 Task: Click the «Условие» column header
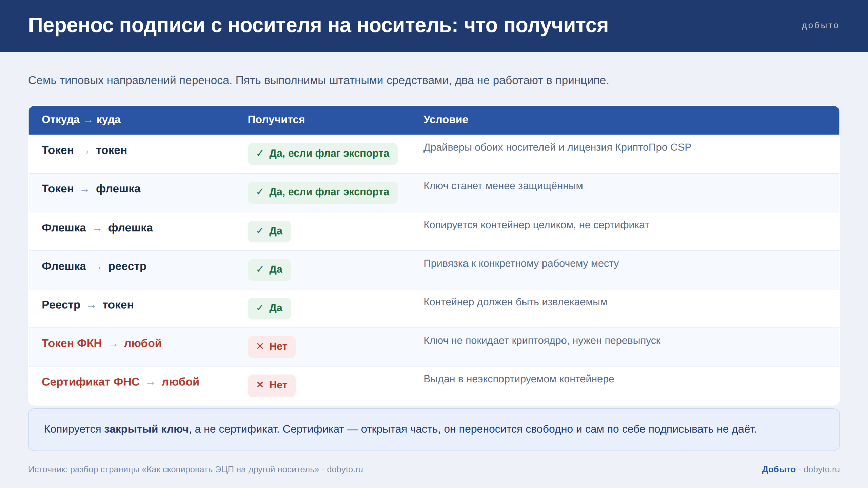coord(446,120)
